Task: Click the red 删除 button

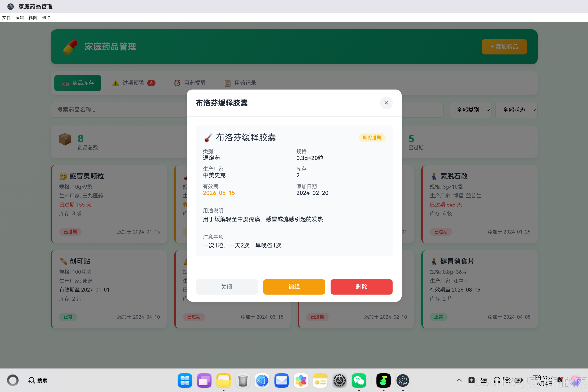Action: (x=361, y=287)
